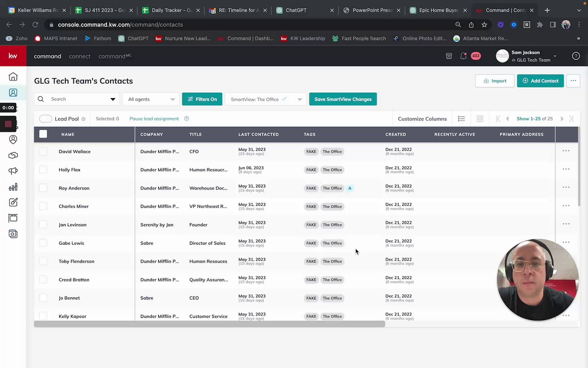Viewport: 588px width, 368px height.
Task: Click help icon beside Pause lead assignment
Action: (x=187, y=119)
